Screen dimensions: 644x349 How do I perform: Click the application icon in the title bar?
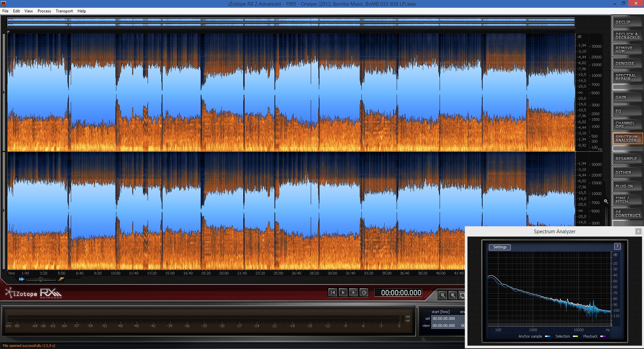tap(4, 4)
